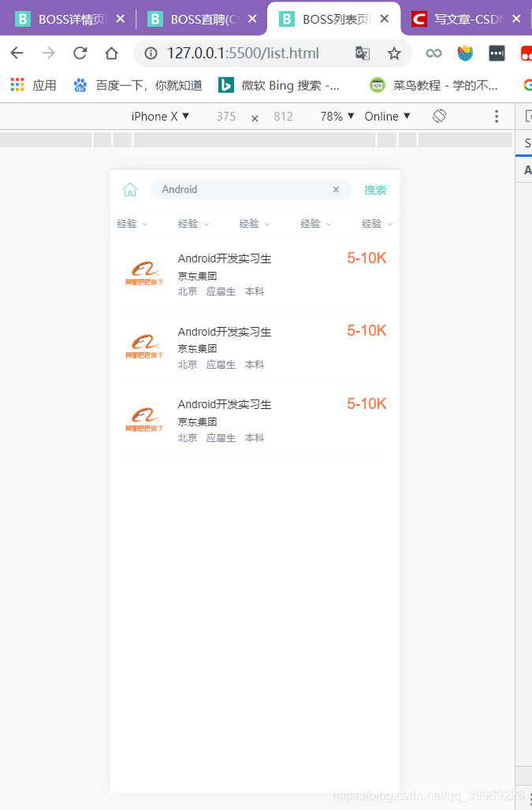Open second Android开发实习生 job title
This screenshot has height=810, width=532.
[x=225, y=332]
